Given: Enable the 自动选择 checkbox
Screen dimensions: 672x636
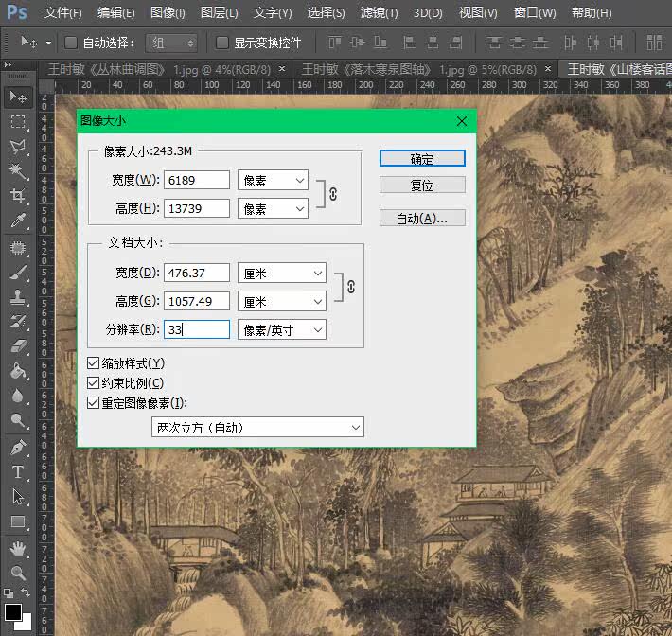Looking at the screenshot, I should pos(71,43).
